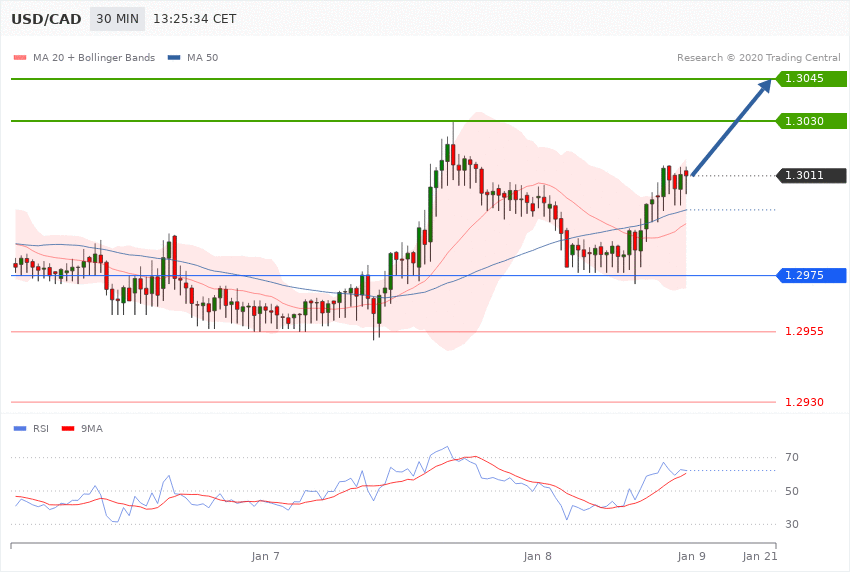This screenshot has width=850, height=576.
Task: Click the RSI legend label
Action: pos(41,429)
